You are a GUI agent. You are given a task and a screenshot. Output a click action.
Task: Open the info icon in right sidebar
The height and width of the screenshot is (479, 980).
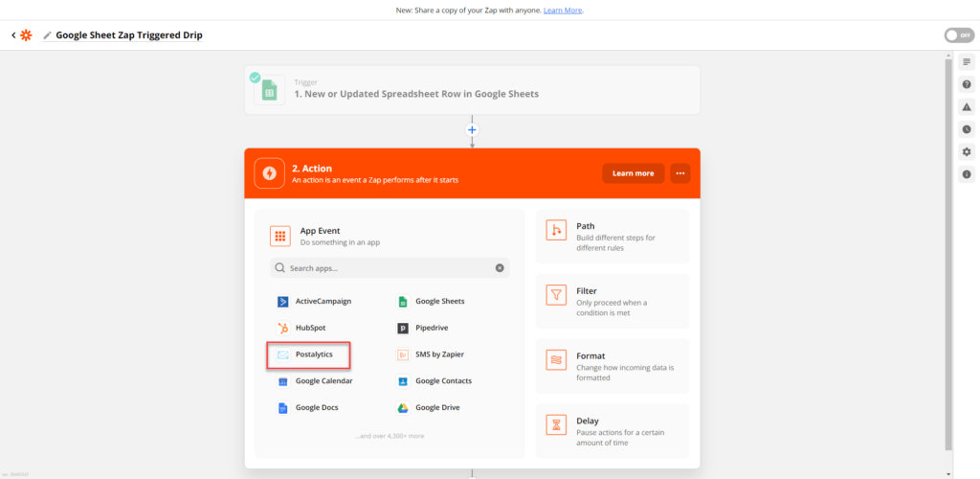[x=967, y=174]
